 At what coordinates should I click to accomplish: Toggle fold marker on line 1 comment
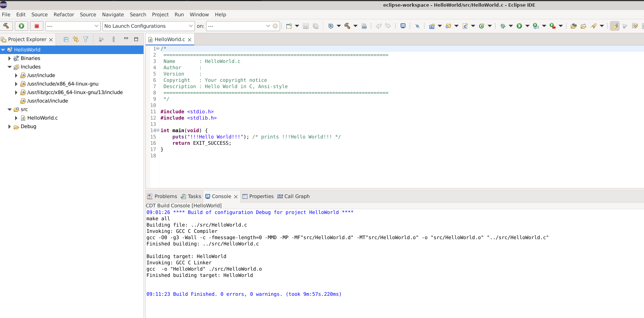click(158, 48)
